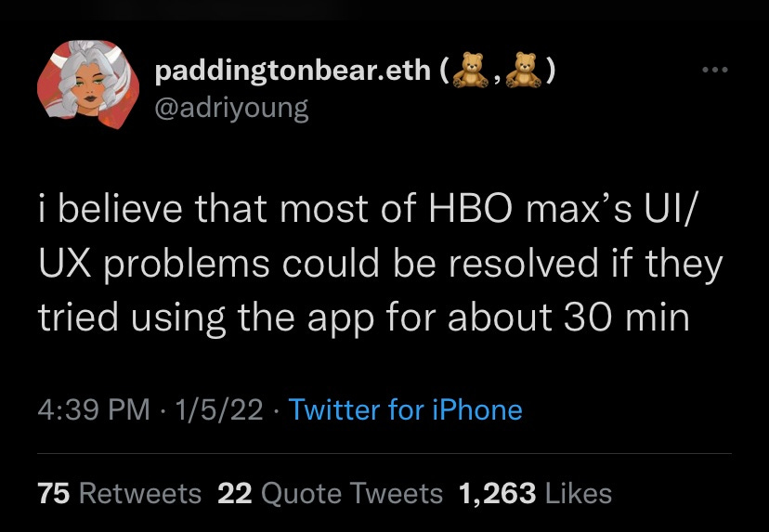Click the tweet line mentioning HBO max's UI
Image resolution: width=769 pixels, height=532 pixels.
(364, 210)
